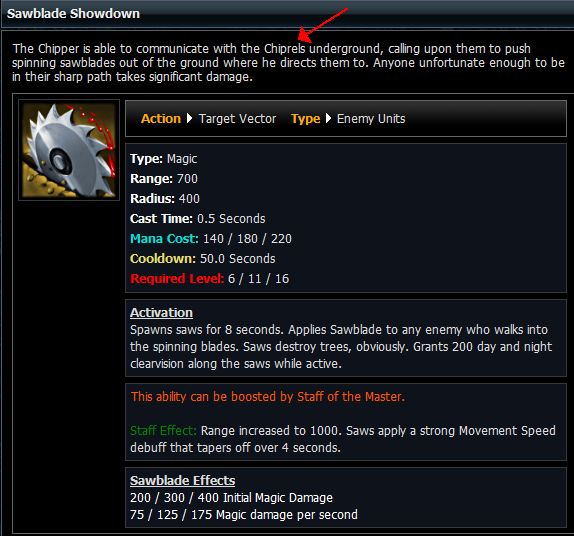Select the Target Vector text
This screenshot has width=574, height=536.
point(237,119)
